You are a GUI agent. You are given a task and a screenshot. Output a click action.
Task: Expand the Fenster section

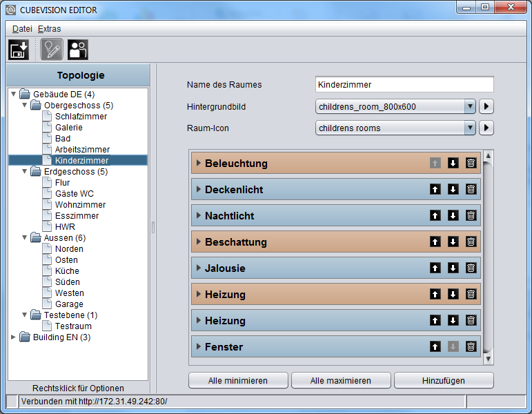click(199, 346)
